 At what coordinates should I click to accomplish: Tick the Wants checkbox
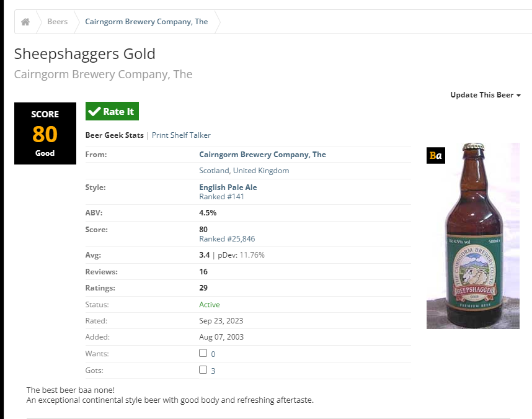[x=203, y=353]
